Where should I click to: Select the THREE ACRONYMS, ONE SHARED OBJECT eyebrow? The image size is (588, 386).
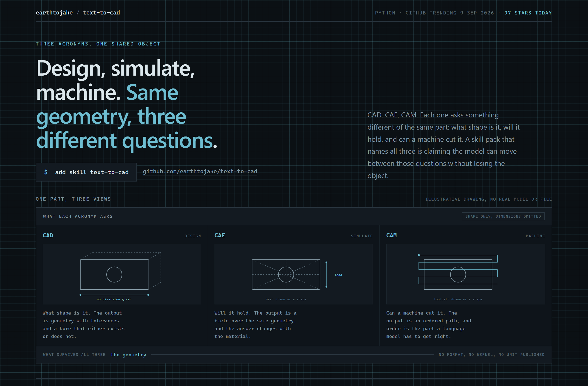pyautogui.click(x=98, y=44)
